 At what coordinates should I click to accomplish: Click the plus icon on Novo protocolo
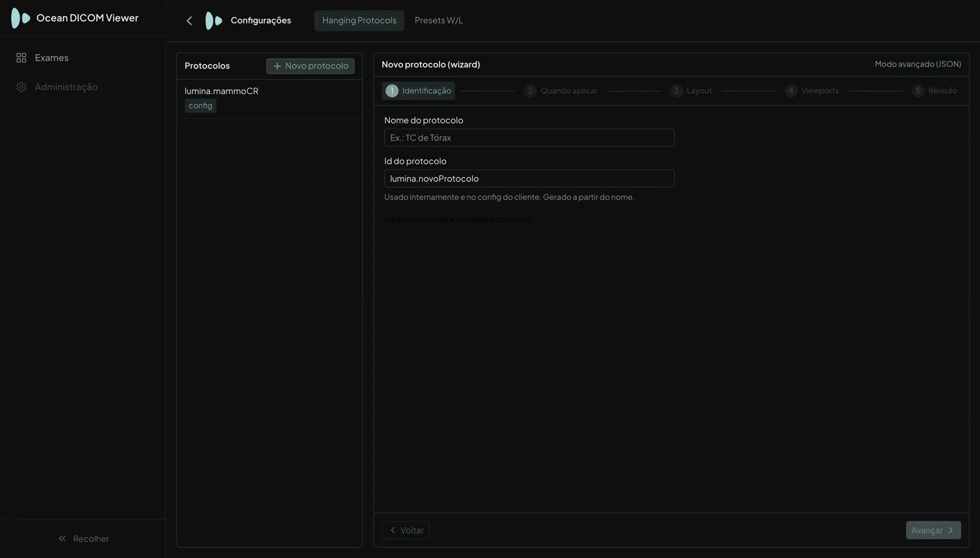point(277,66)
